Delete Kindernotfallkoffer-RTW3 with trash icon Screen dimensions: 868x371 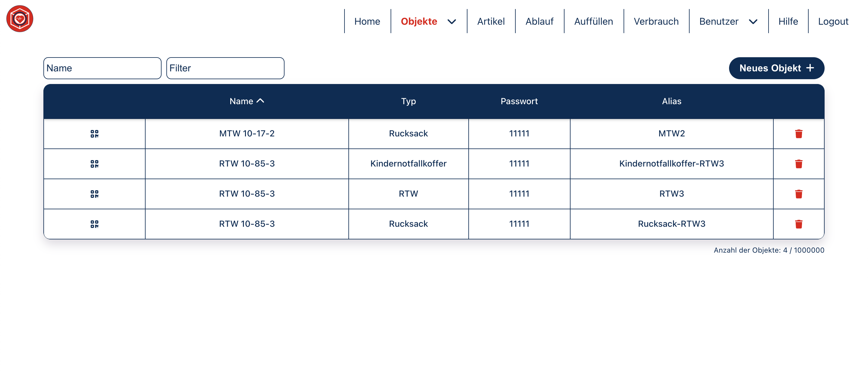click(798, 164)
